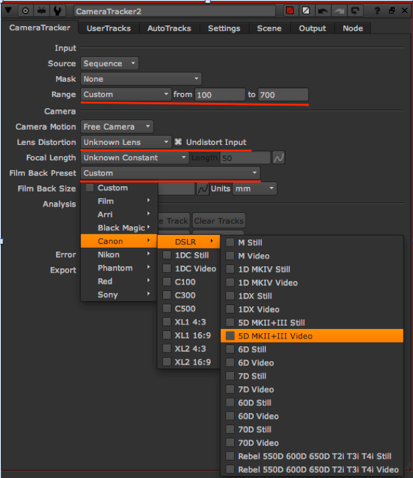Open the Units mm dropdown
This screenshot has width=413, height=478.
[255, 189]
